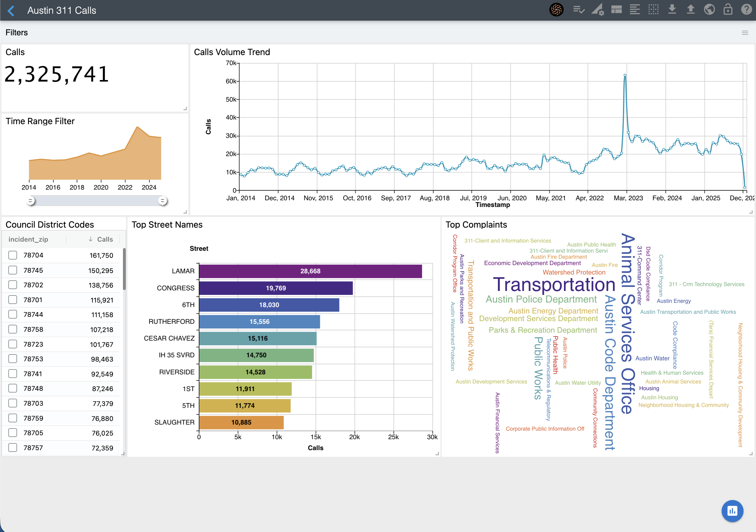Screen dimensions: 756x532
Task: Click the globe publish icon
Action: (x=709, y=10)
